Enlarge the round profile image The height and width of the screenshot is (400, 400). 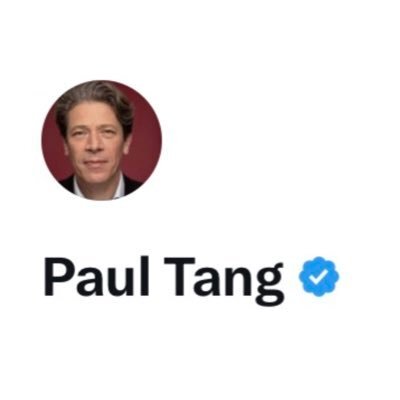click(x=101, y=140)
